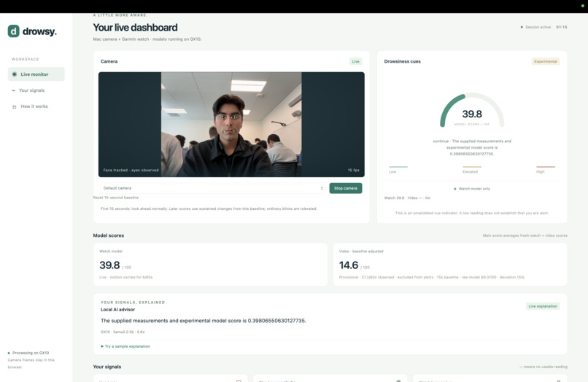Click the Live explanation badge

coord(543,306)
